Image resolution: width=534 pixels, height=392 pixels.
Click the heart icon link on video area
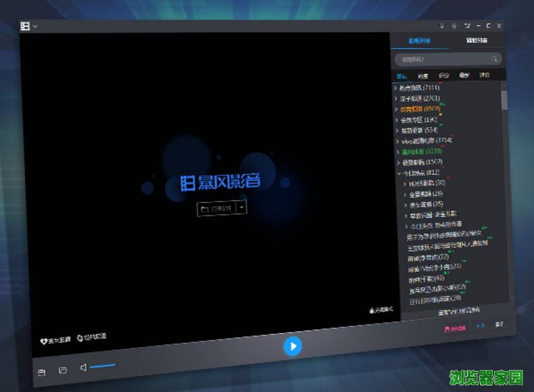pos(43,339)
